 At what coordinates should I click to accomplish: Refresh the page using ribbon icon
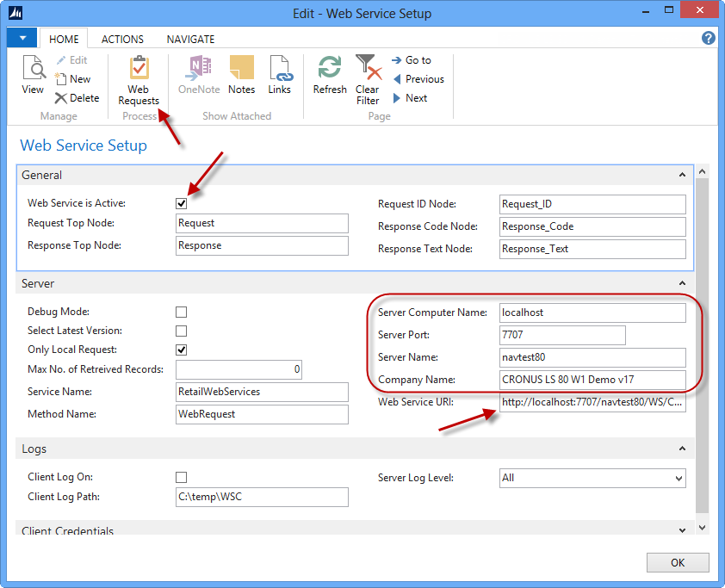(330, 76)
